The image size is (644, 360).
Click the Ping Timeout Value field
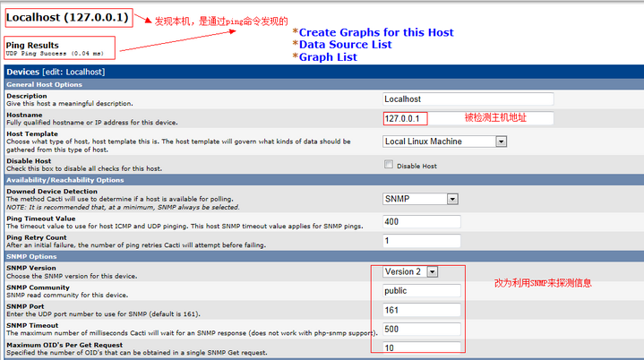click(x=421, y=221)
